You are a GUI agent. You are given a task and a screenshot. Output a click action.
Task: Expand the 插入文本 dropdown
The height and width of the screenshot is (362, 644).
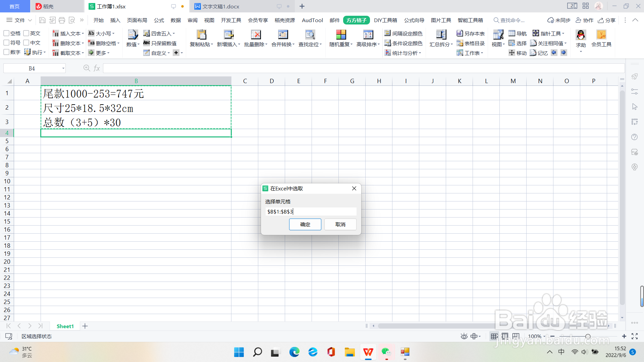(83, 34)
